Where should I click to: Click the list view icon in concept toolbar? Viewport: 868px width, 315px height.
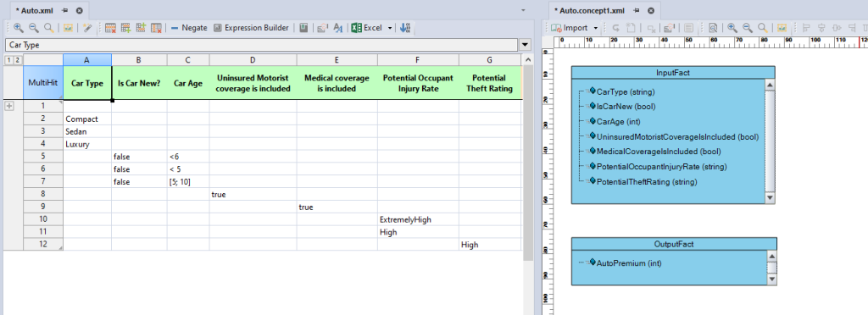688,28
